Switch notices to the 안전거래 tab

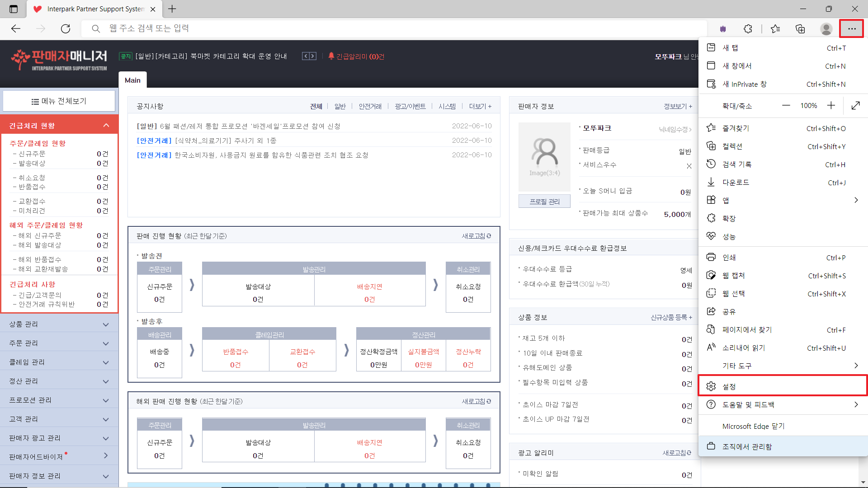[370, 106]
